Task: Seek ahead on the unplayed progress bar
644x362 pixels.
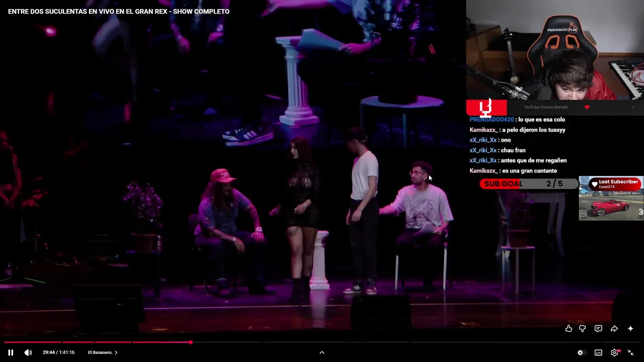Action: (415, 342)
